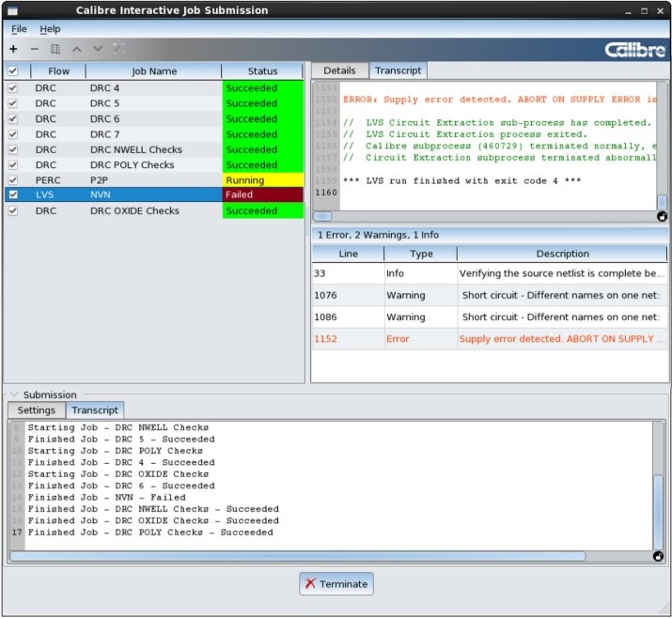Image resolution: width=672 pixels, height=618 pixels.
Task: Click the 'Finished Job – NVN – Failed' line
Action: point(107,497)
